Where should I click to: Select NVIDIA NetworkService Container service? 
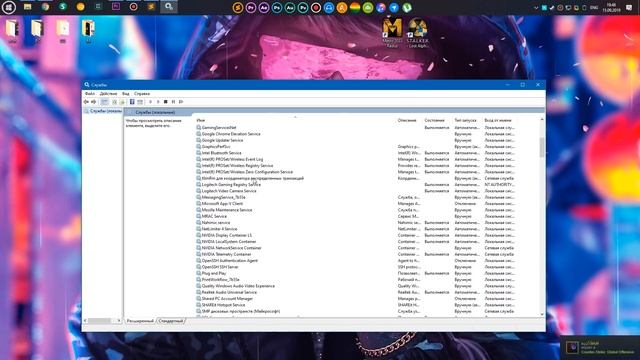click(355, 248)
